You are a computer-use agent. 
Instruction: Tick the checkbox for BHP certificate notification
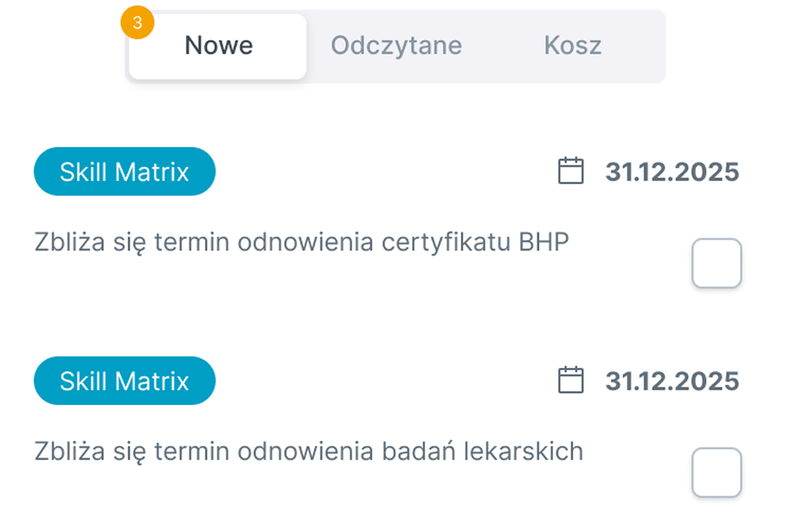[716, 263]
